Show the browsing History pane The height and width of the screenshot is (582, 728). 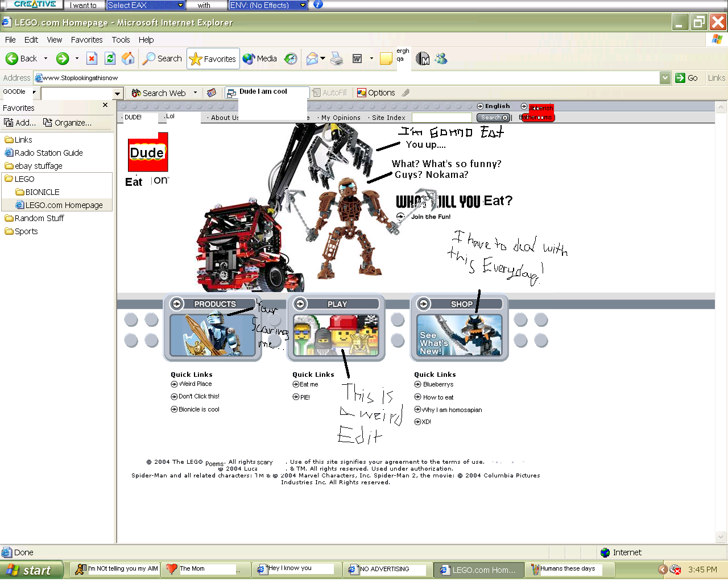291,59
